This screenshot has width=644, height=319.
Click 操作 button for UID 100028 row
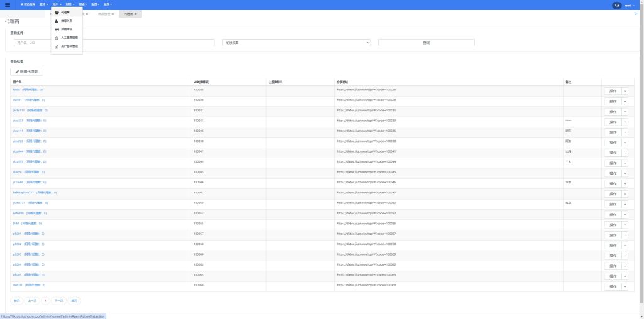tap(613, 101)
